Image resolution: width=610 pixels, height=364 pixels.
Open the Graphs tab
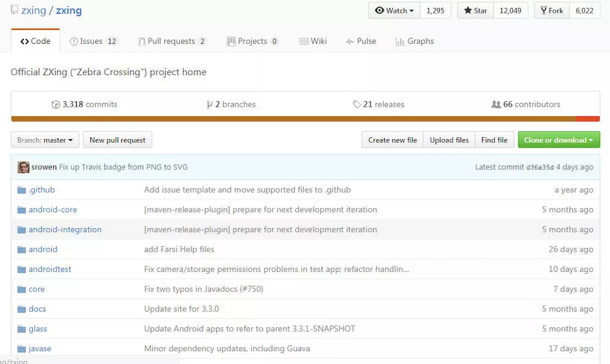pyautogui.click(x=415, y=41)
